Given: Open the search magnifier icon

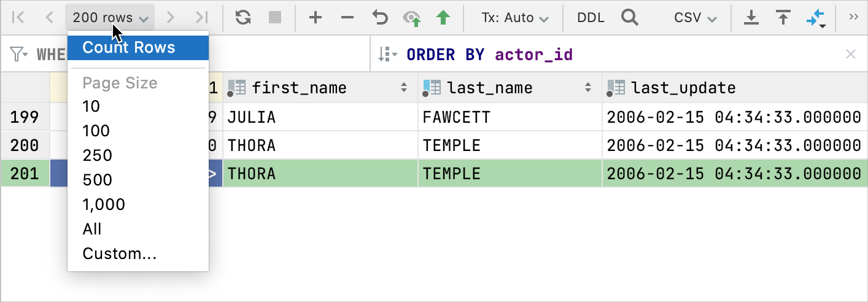Looking at the screenshot, I should pyautogui.click(x=630, y=17).
